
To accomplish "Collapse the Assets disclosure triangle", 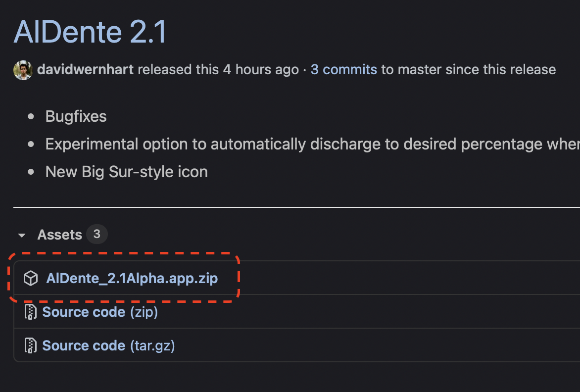I will click(22, 235).
